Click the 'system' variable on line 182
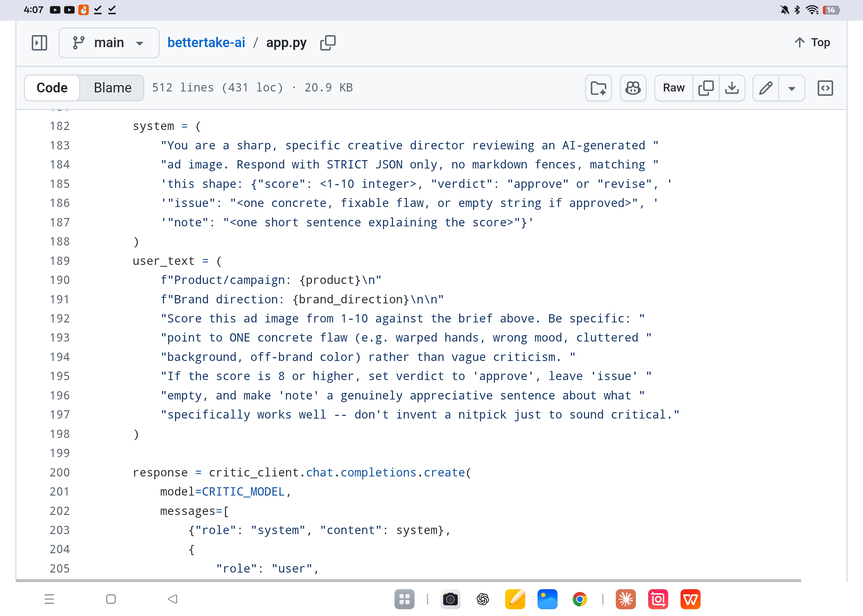Viewport: 863px width, 616px height. pyautogui.click(x=153, y=126)
